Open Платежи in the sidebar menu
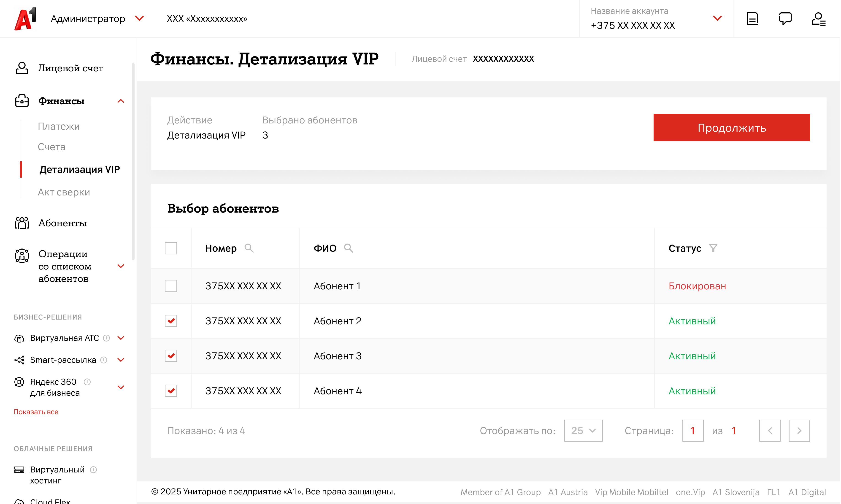Image resolution: width=841 pixels, height=504 pixels. [59, 126]
